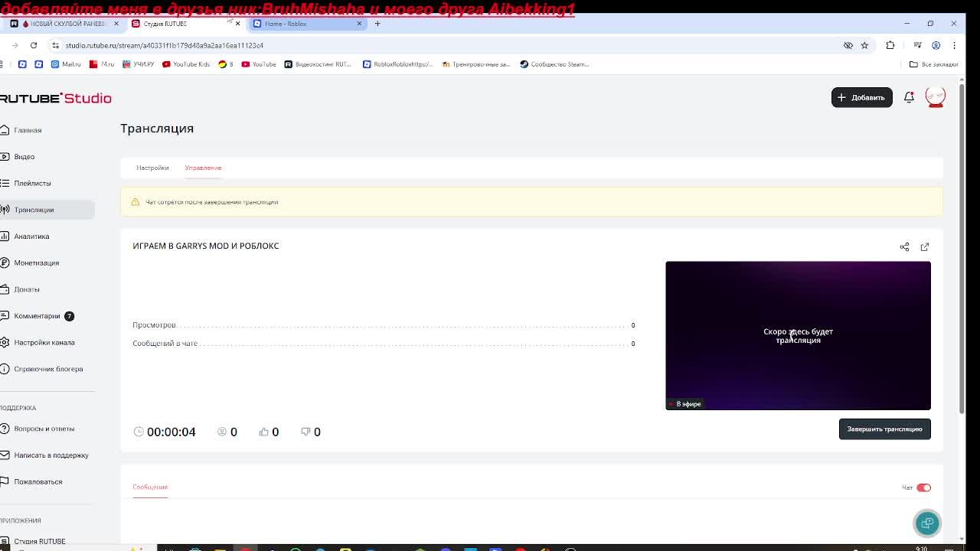Click Пожаловаться in the sidebar
Viewport: 980px width, 551px height.
(x=38, y=481)
